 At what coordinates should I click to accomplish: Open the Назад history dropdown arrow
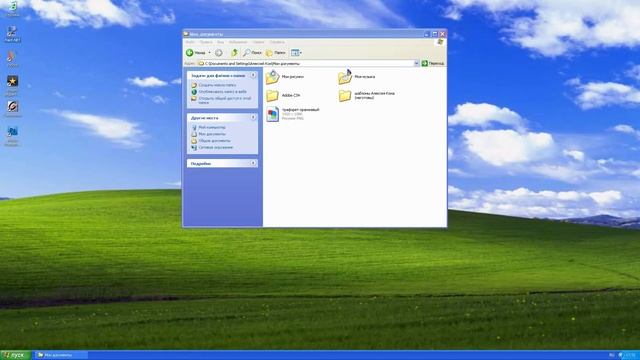209,53
